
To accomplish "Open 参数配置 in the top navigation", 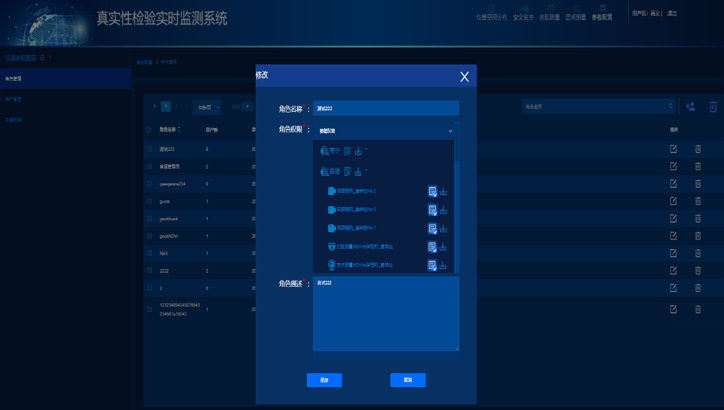I will [x=602, y=13].
